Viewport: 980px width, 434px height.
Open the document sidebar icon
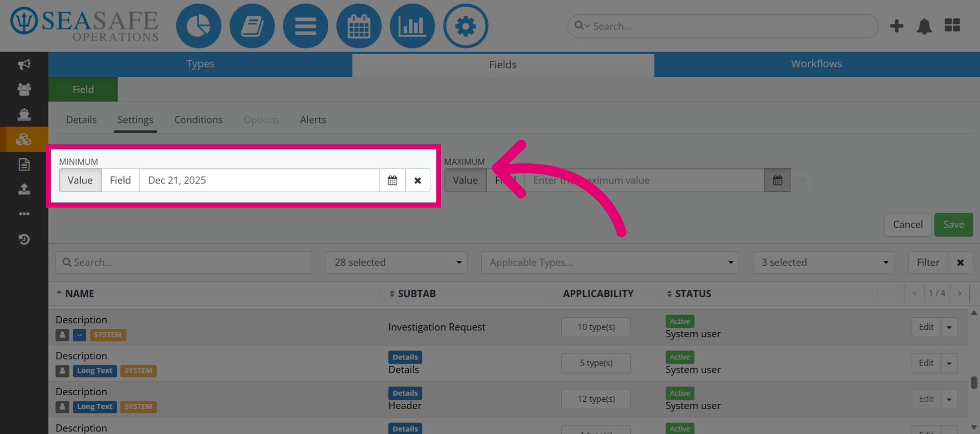24,164
